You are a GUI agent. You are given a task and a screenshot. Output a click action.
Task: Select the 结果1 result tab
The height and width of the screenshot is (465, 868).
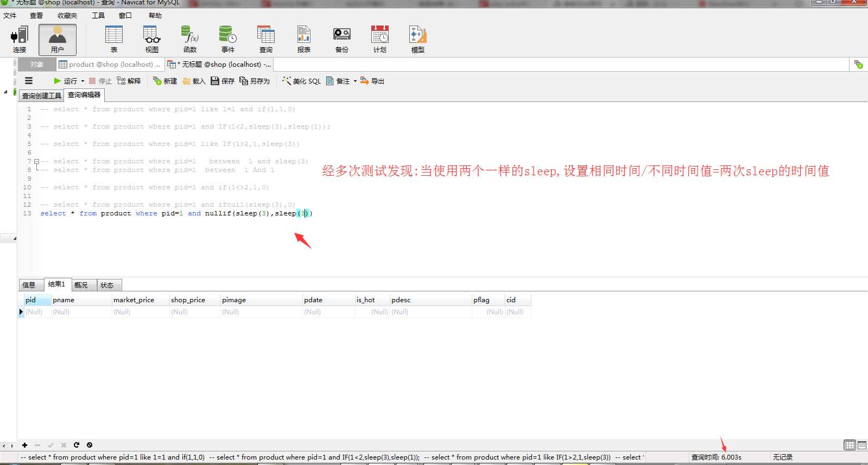click(x=56, y=284)
